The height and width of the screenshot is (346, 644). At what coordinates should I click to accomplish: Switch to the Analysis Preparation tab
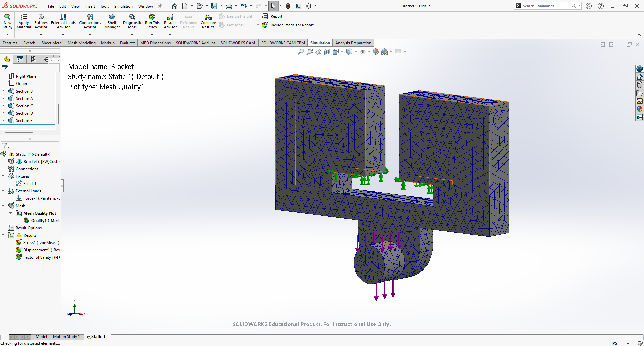353,43
